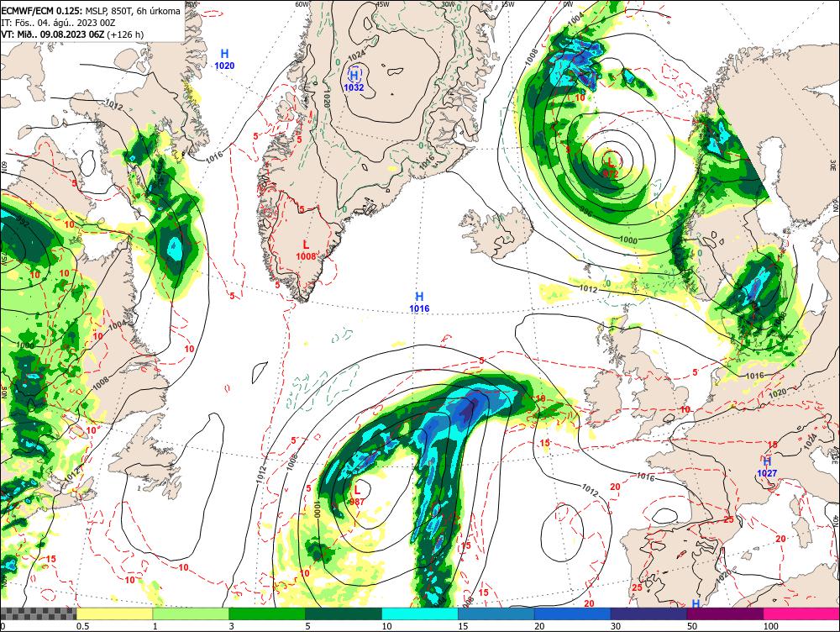Click the header line 'ECMWF/ECM 0.125: MSLP, 850T, 6h úrkoma'
Viewport: 840px width, 632px height.
[x=91, y=11]
